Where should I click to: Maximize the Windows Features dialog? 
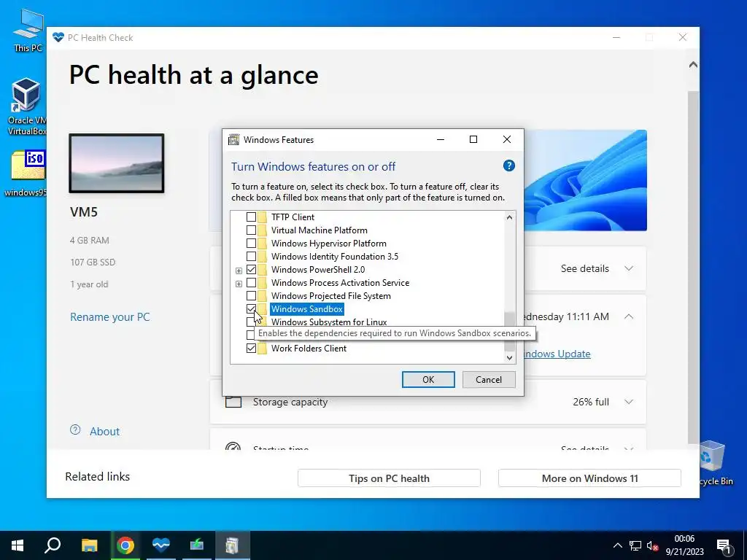473,139
